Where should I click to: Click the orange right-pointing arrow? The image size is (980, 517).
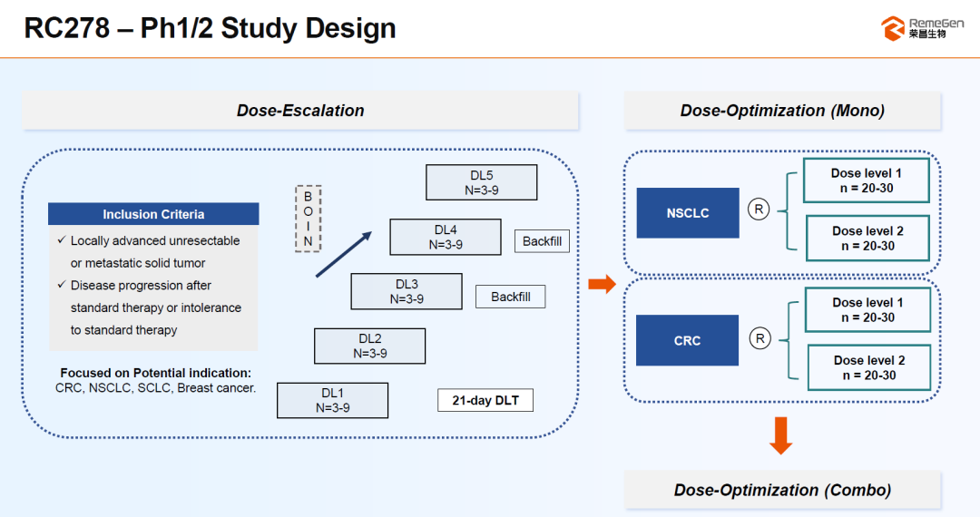pyautogui.click(x=602, y=285)
